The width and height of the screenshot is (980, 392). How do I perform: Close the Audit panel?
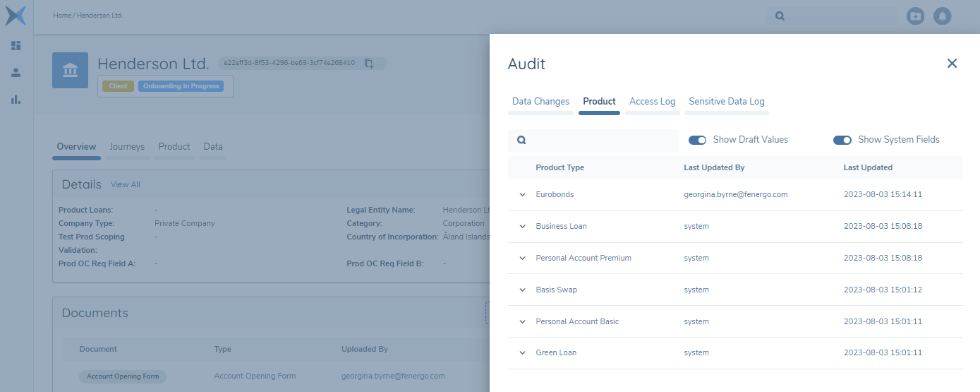coord(952,64)
